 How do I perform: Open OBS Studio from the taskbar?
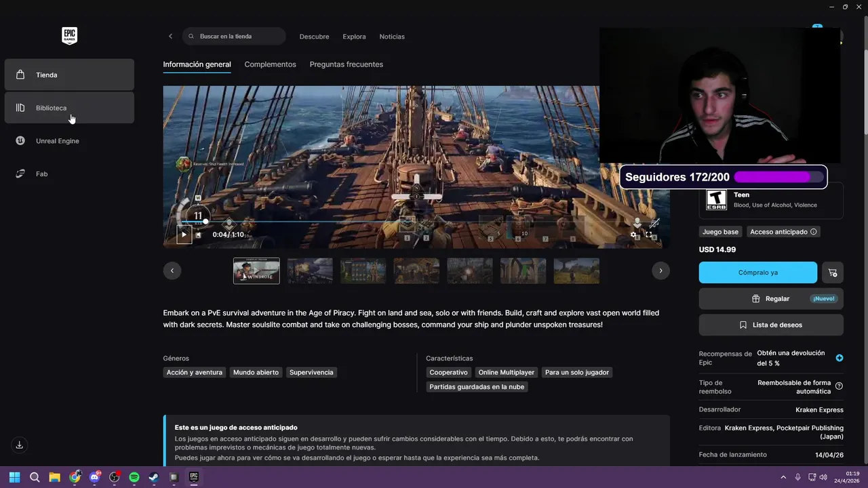tap(114, 477)
